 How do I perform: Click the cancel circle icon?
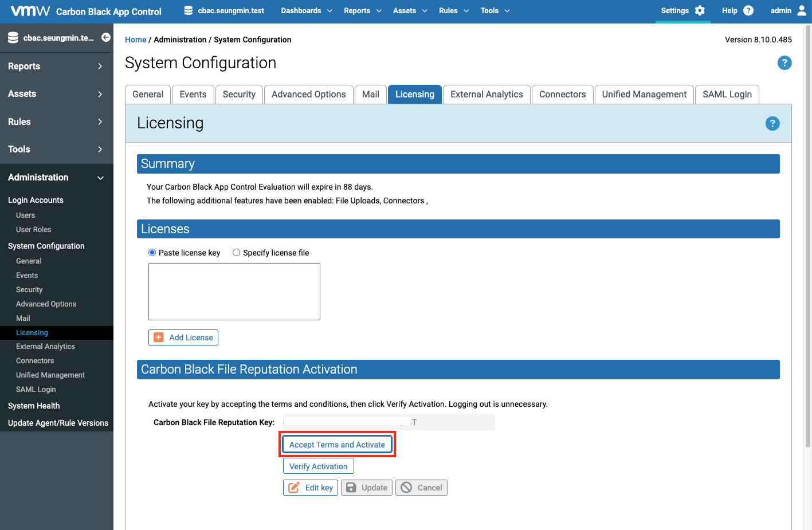click(406, 488)
